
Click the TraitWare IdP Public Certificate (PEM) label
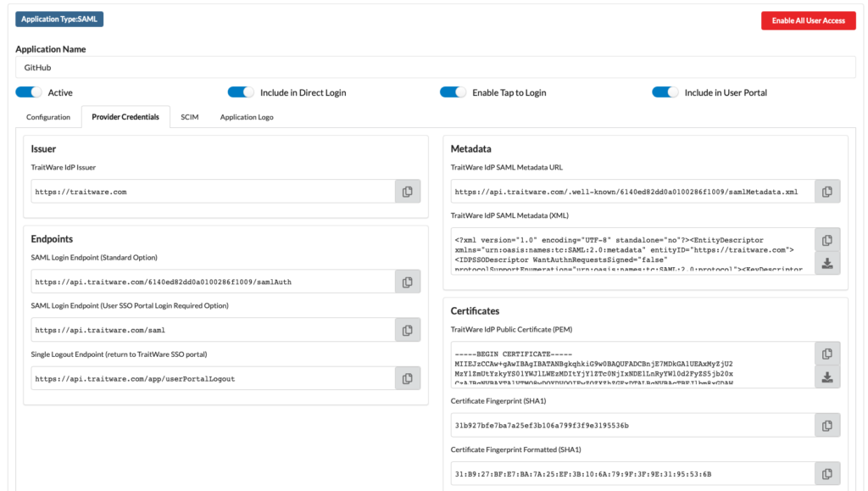tap(511, 329)
